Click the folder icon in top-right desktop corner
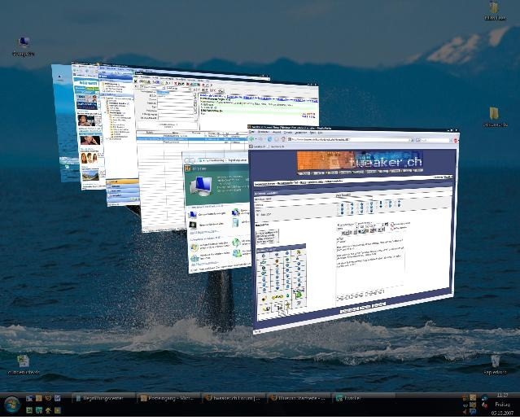This screenshot has width=520, height=420. coord(493,9)
